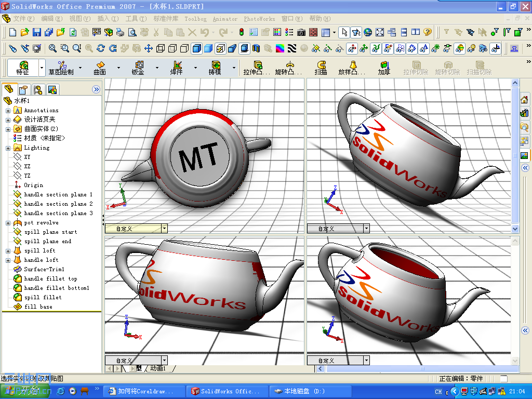
Task: Click the 扫描 (Sweep) feature icon
Action: pos(321,68)
